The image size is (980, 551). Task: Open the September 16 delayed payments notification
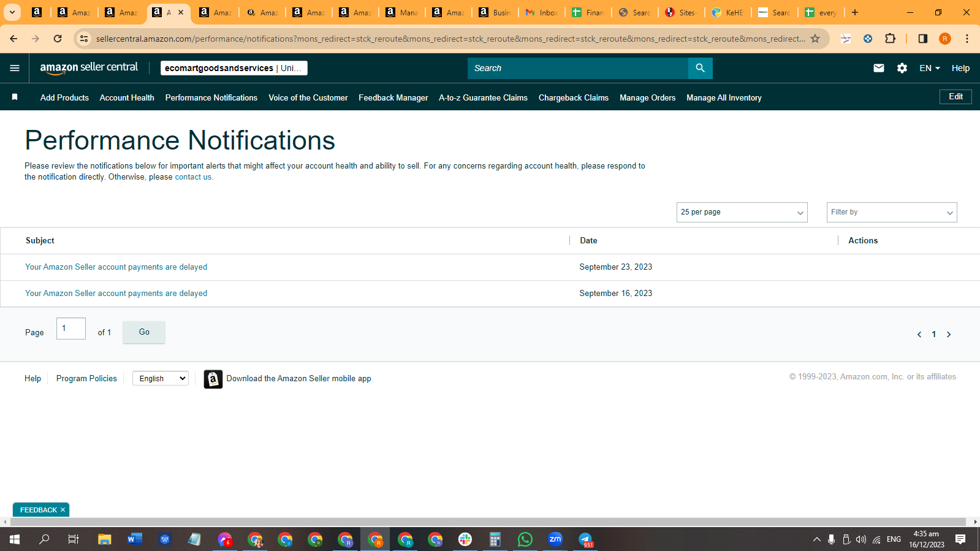(116, 294)
